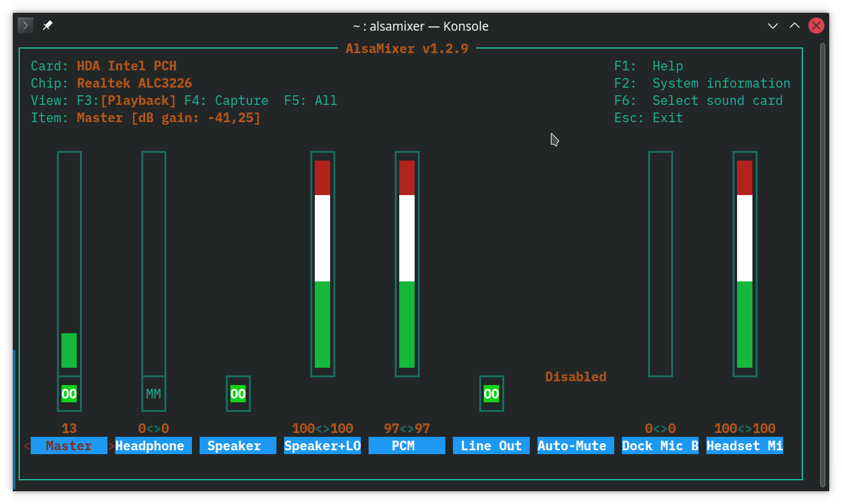This screenshot has width=842, height=504.
Task: Select the PCM channel label
Action: [407, 446]
